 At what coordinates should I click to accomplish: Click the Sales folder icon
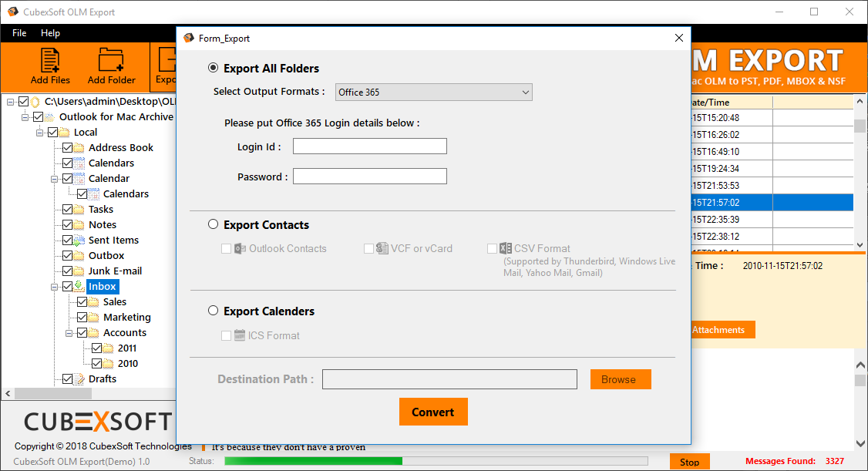(93, 302)
